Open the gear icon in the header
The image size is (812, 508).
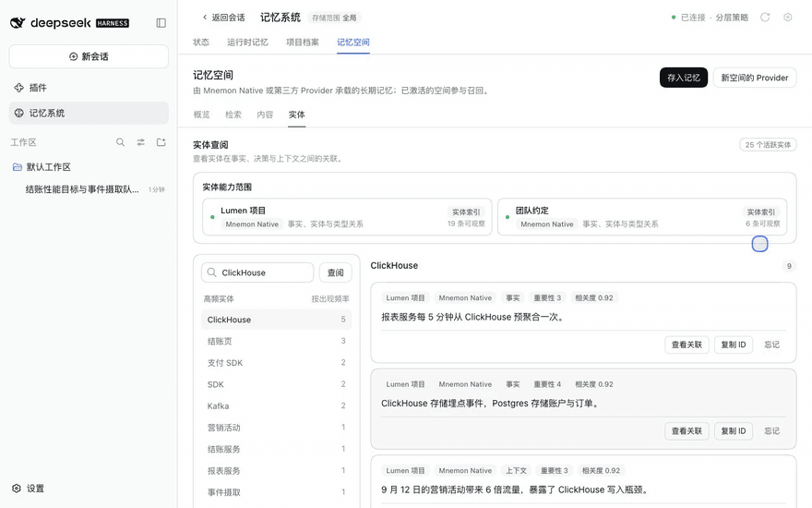coord(788,18)
